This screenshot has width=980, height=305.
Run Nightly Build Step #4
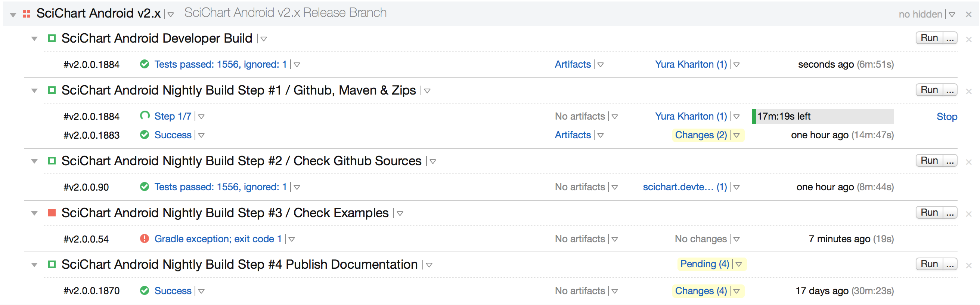[929, 264]
